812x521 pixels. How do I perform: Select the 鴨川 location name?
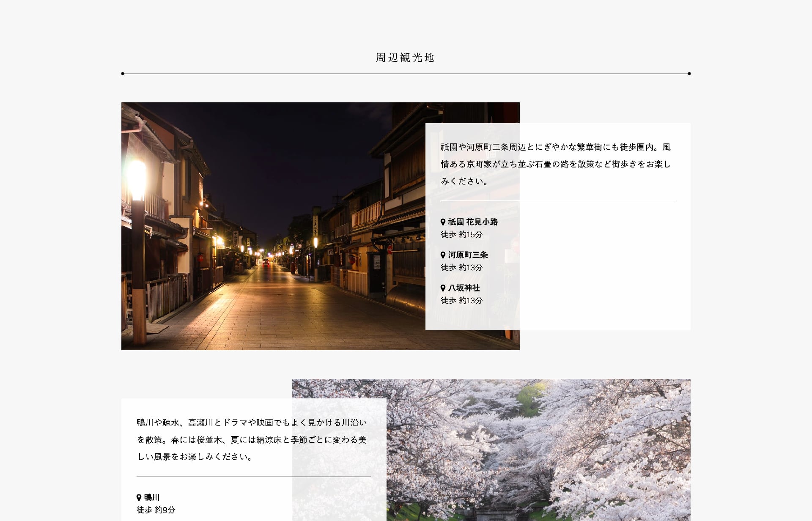(152, 497)
